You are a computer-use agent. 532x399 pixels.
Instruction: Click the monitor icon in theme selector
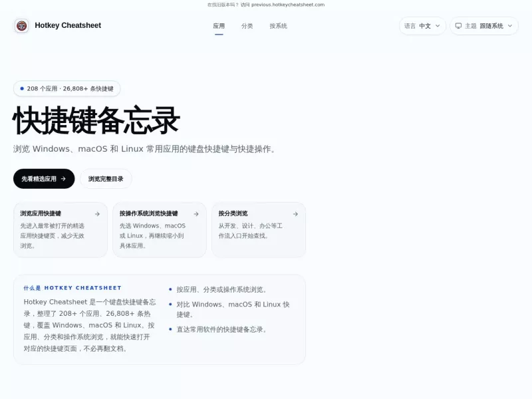click(458, 26)
